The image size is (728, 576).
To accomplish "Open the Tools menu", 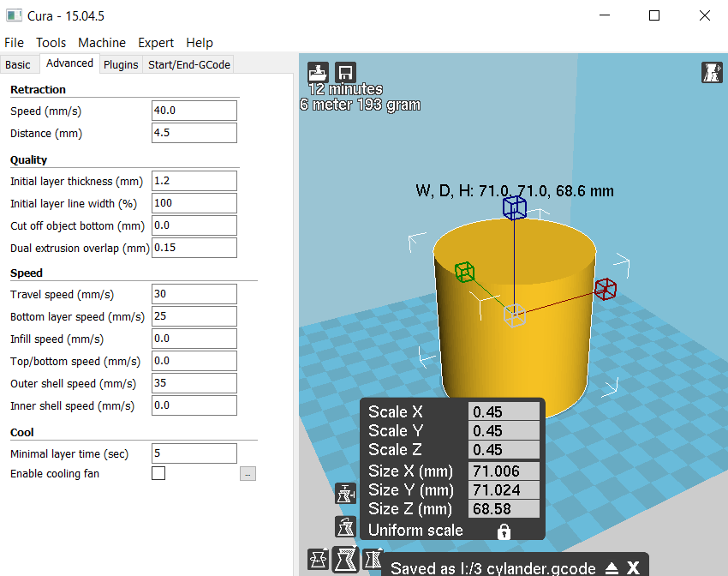I will (51, 43).
